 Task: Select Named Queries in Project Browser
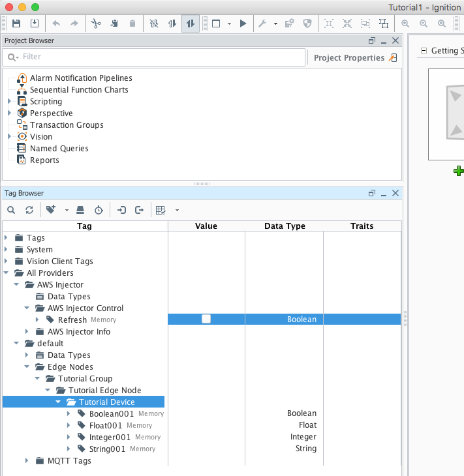click(x=59, y=149)
